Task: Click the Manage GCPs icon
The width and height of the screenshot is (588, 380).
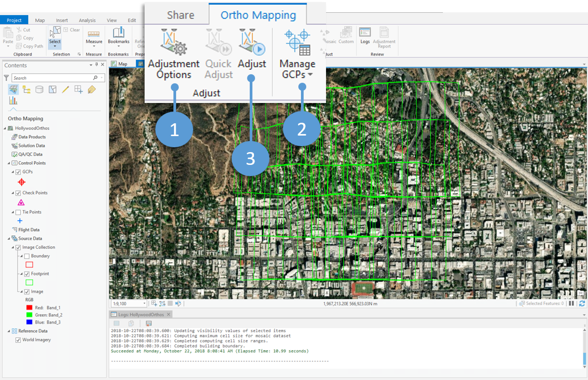Action: [x=297, y=41]
